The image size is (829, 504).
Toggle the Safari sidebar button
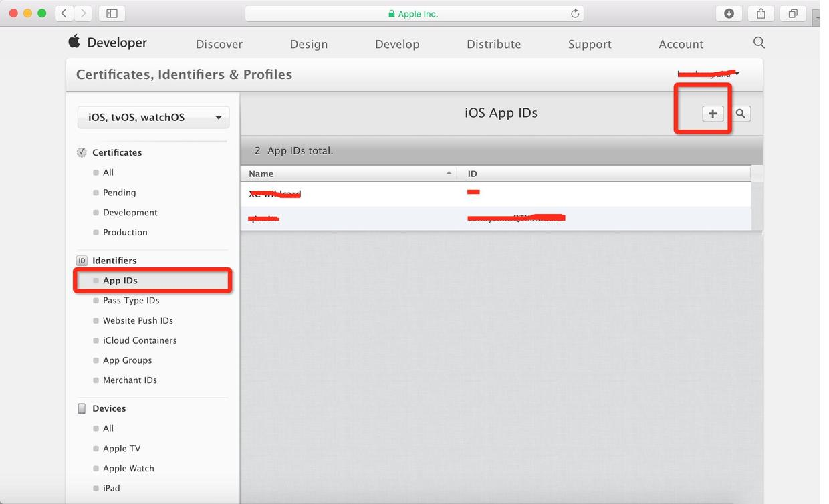(112, 13)
